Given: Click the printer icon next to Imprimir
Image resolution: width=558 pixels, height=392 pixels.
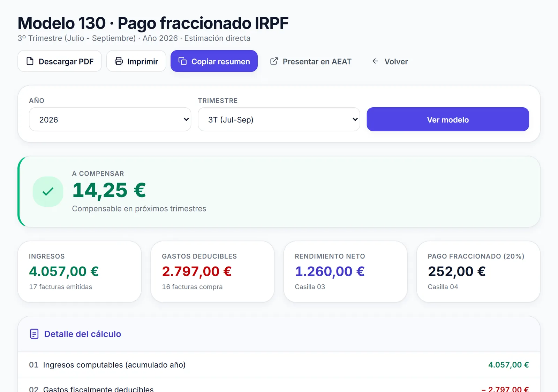Looking at the screenshot, I should coord(119,61).
